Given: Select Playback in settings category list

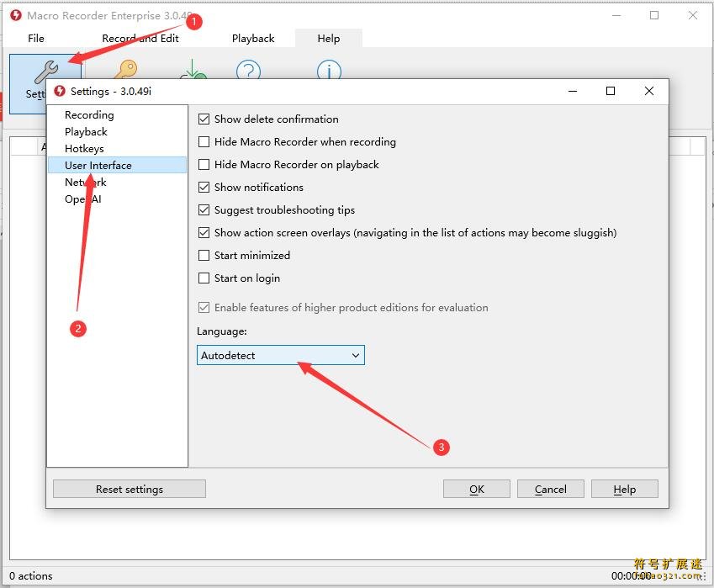Looking at the screenshot, I should coord(118,131).
